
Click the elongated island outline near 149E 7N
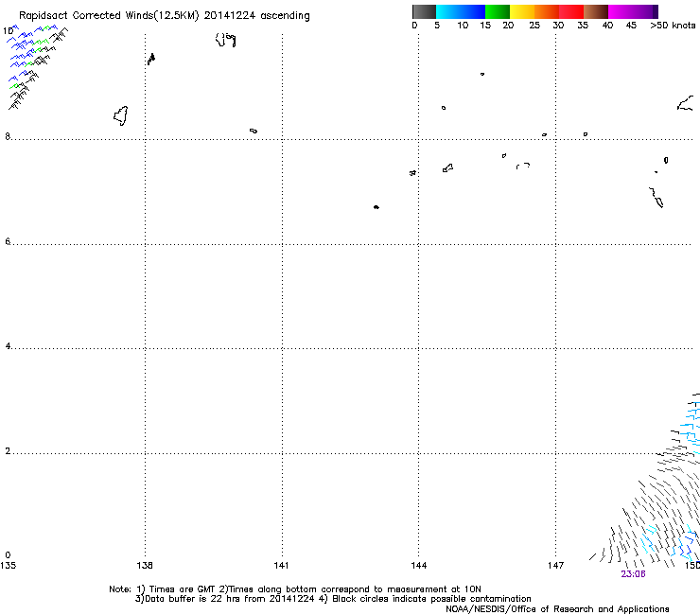click(x=656, y=198)
